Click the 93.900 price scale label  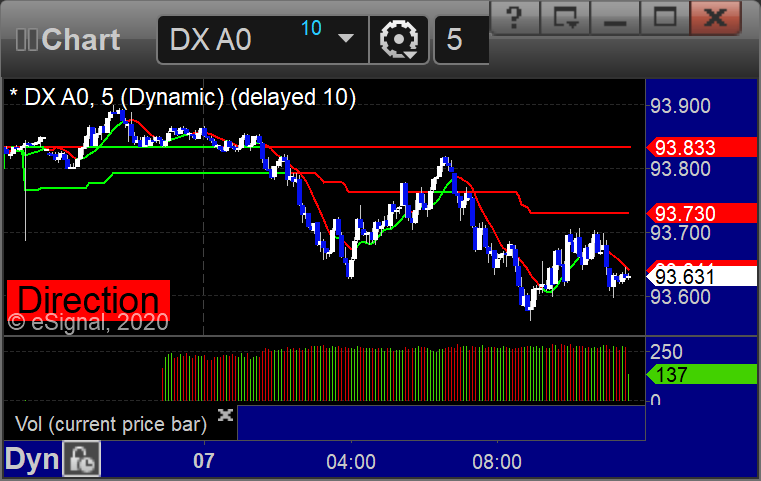pyautogui.click(x=680, y=106)
